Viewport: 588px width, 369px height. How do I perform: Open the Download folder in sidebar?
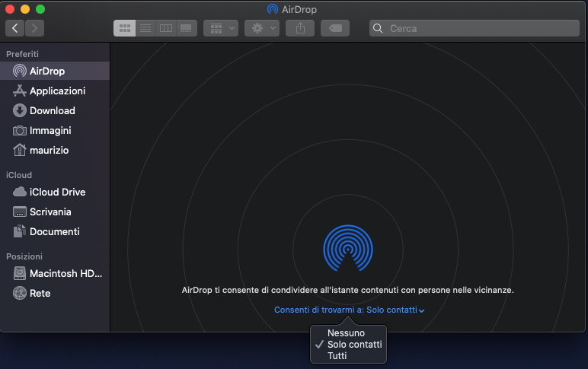(x=55, y=110)
